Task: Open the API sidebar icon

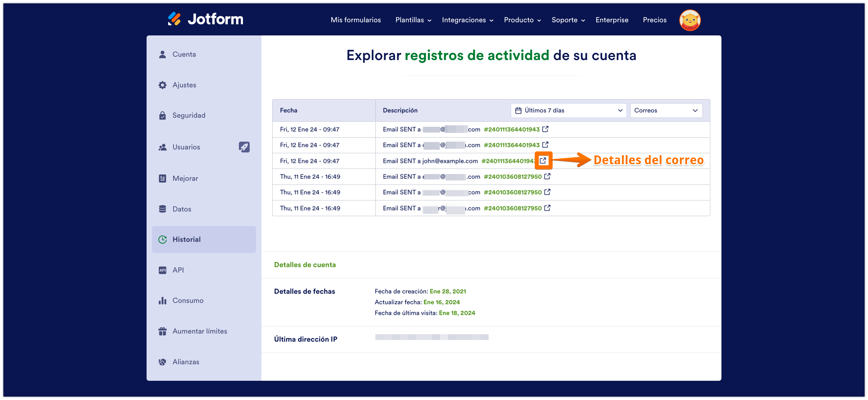Action: coord(162,270)
